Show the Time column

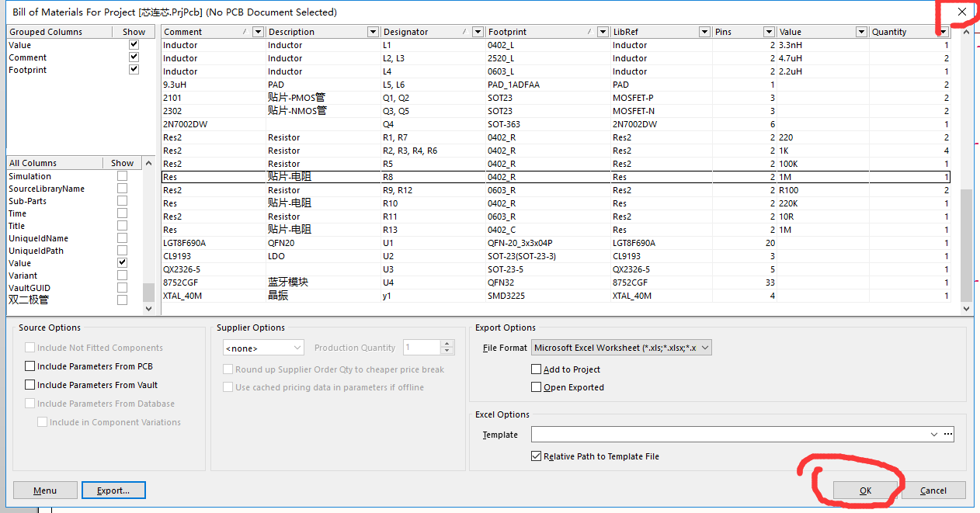pyautogui.click(x=122, y=213)
